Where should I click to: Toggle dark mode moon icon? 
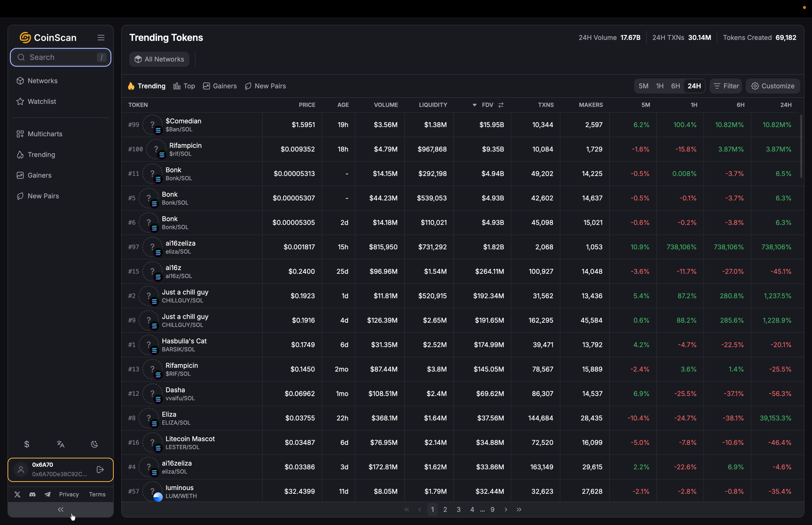(x=94, y=444)
